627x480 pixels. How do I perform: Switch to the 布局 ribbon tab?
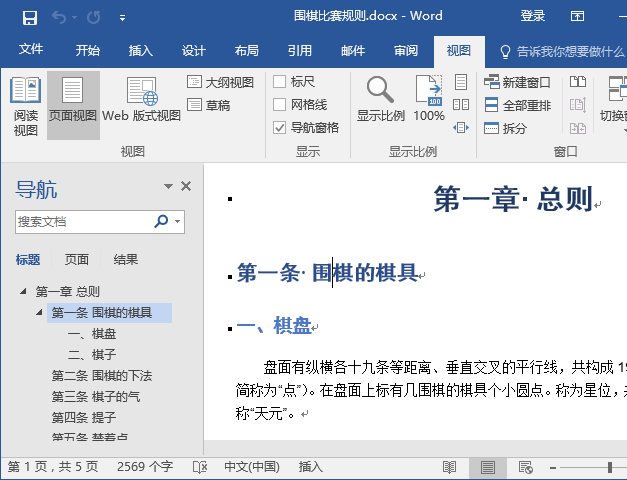[246, 50]
